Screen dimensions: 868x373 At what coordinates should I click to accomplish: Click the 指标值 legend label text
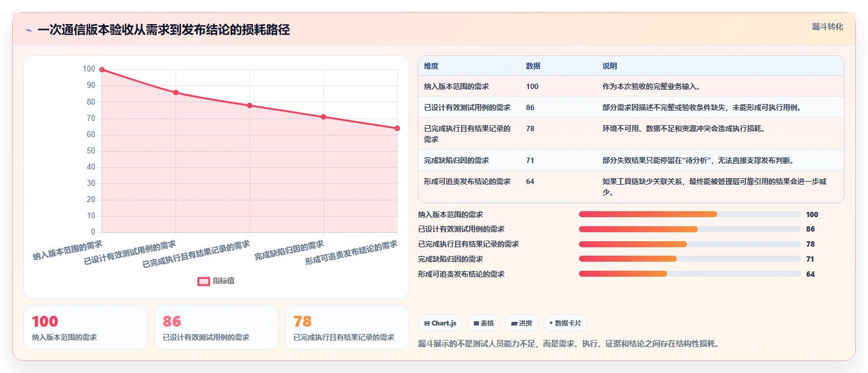pos(224,281)
